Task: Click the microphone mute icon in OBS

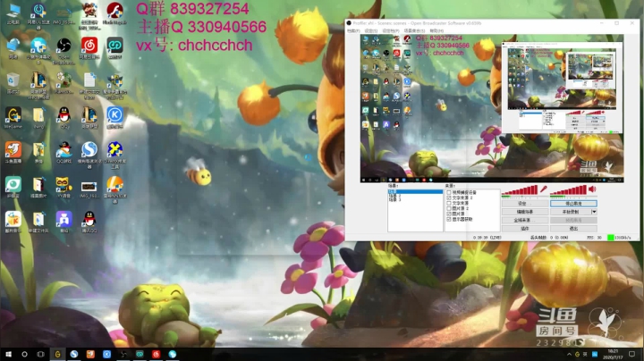Action: click(x=544, y=189)
